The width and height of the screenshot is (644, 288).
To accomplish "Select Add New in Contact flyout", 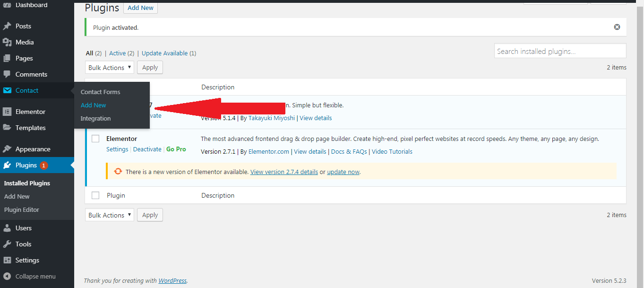I will tap(94, 105).
